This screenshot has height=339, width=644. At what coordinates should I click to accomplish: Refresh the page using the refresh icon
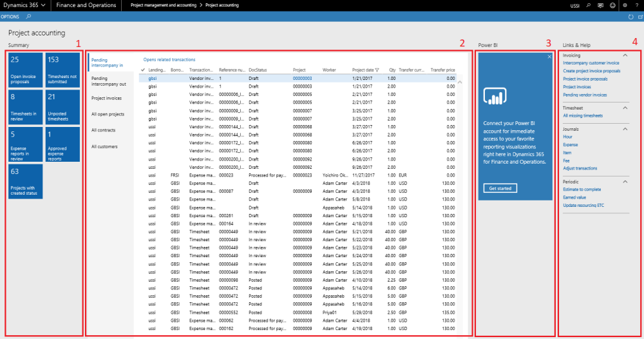click(x=630, y=16)
